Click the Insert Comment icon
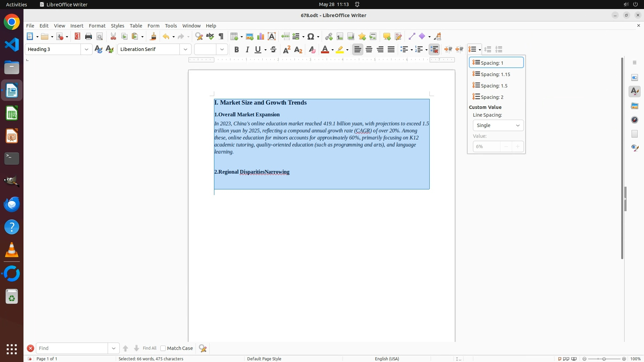Image resolution: width=644 pixels, height=362 pixels. point(387,37)
